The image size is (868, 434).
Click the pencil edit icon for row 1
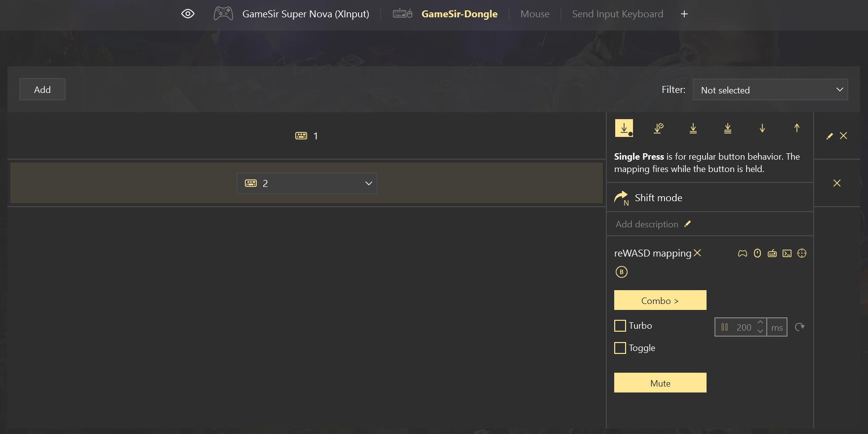[829, 136]
